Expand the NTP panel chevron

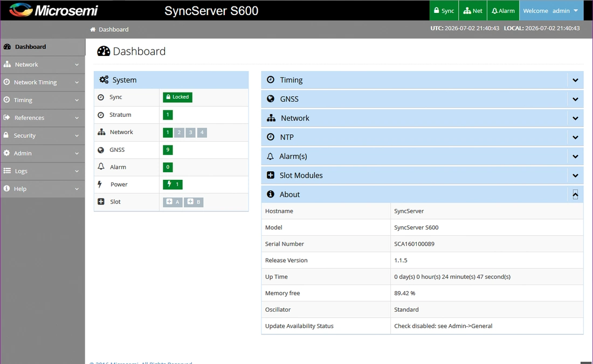coord(575,137)
